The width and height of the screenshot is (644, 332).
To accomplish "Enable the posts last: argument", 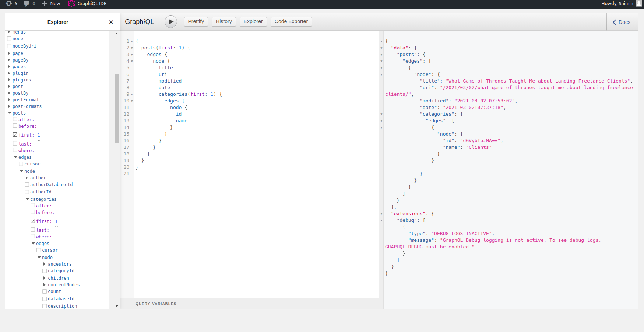I will pos(15,144).
